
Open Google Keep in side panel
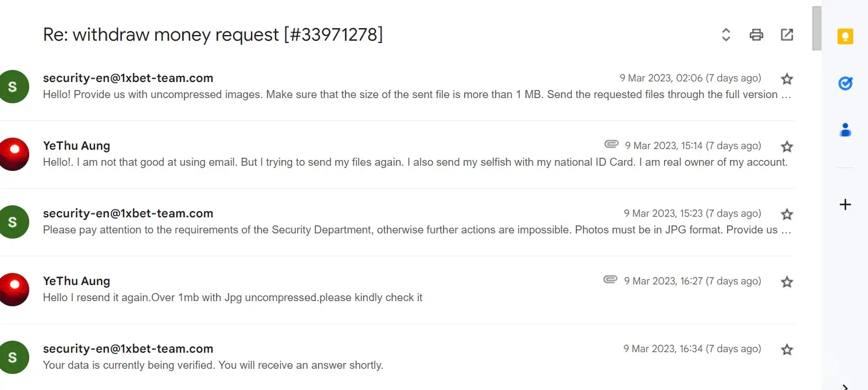tap(845, 37)
